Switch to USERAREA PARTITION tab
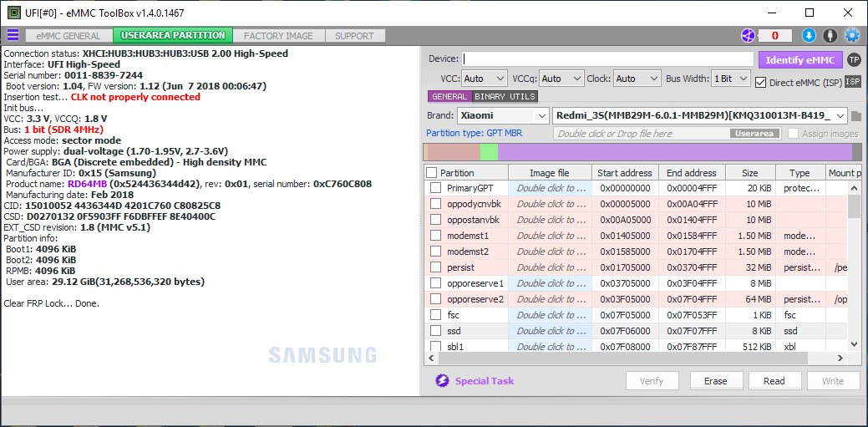Viewport: 868px width, 427px height. 173,35
